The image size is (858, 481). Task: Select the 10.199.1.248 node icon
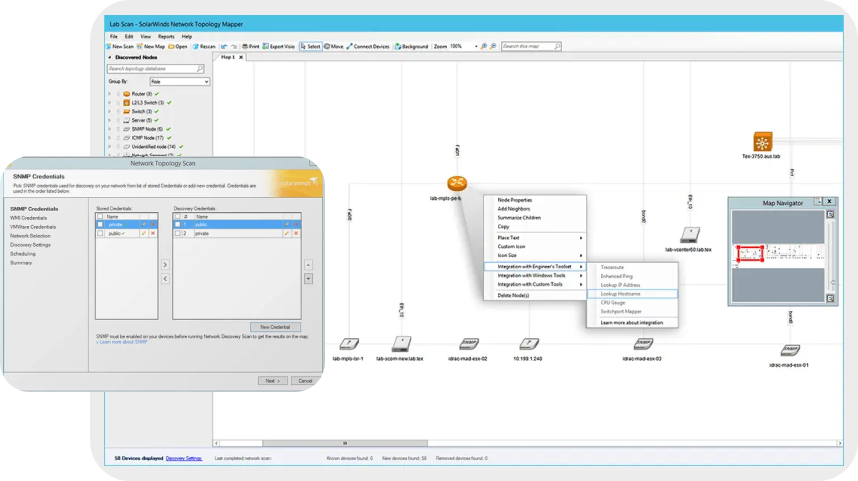point(529,344)
